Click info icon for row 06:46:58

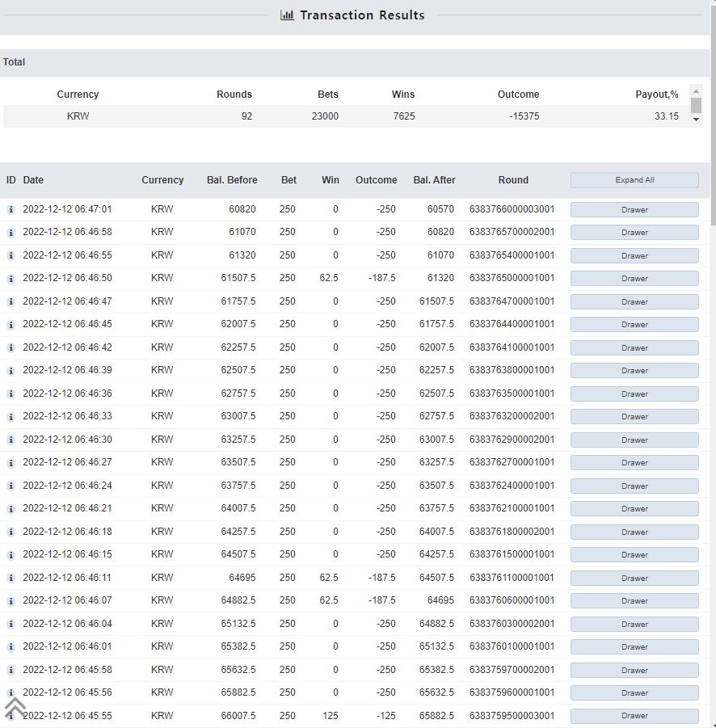coord(11,233)
